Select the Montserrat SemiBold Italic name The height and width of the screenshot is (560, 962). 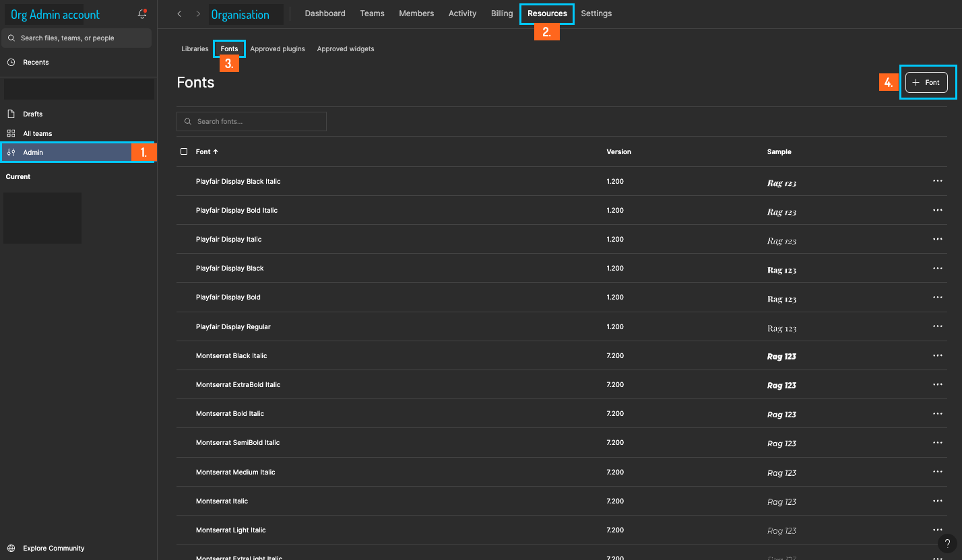coord(238,442)
